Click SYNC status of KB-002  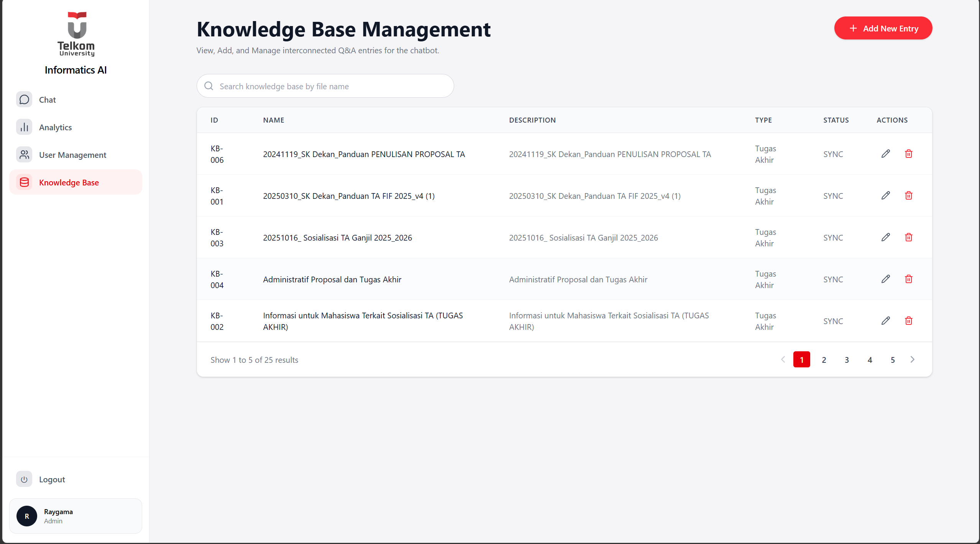833,321
